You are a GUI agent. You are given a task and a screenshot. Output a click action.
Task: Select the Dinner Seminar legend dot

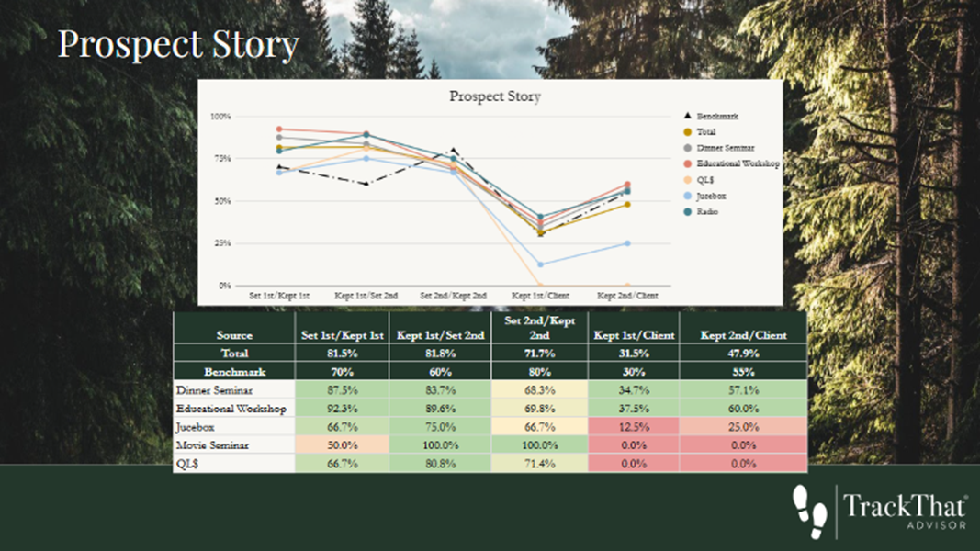point(689,148)
